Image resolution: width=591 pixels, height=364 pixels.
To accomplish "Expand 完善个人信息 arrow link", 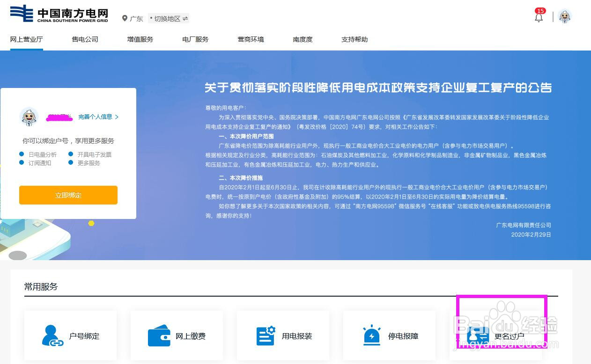I will [98, 117].
